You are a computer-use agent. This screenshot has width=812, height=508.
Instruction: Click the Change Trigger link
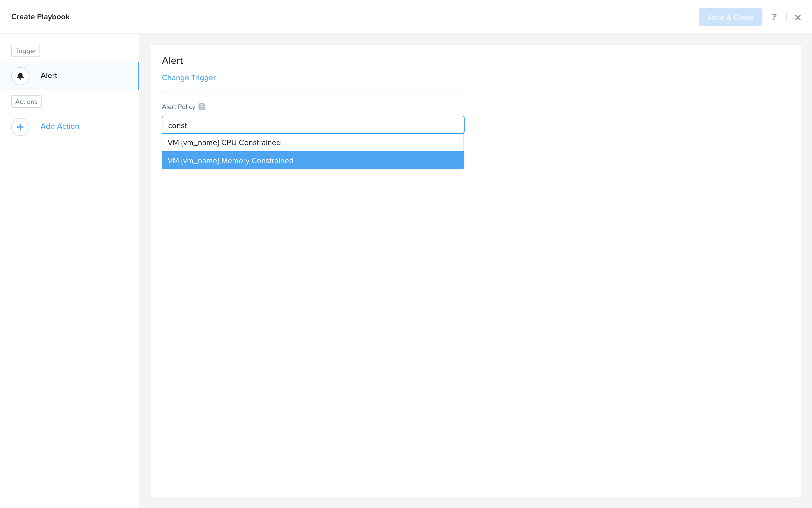[189, 78]
